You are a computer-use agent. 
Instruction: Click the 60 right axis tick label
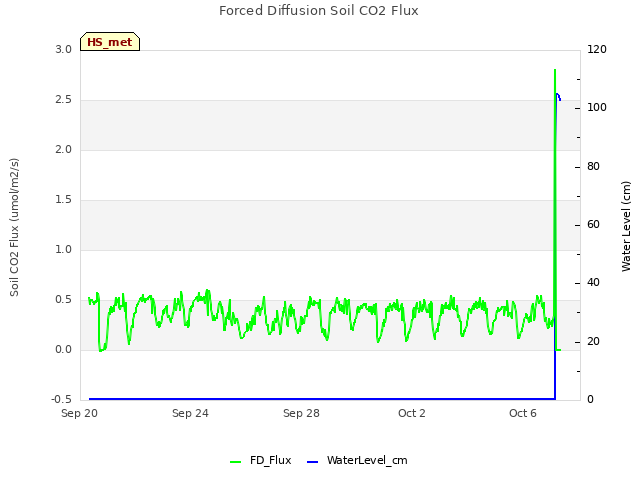tap(593, 224)
